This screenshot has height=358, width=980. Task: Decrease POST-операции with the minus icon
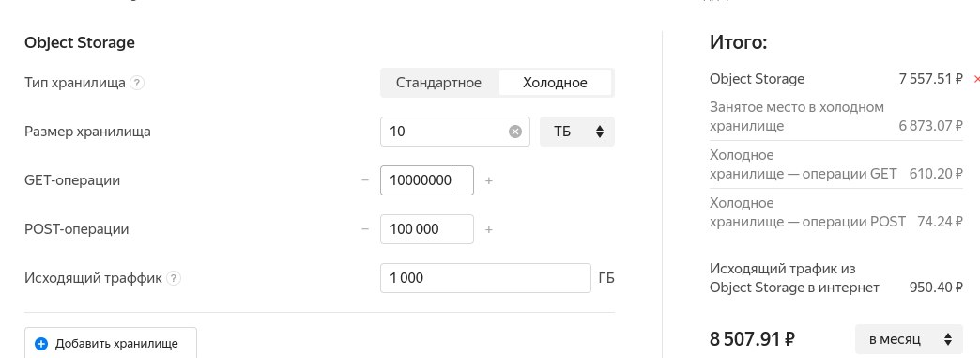[x=365, y=229]
